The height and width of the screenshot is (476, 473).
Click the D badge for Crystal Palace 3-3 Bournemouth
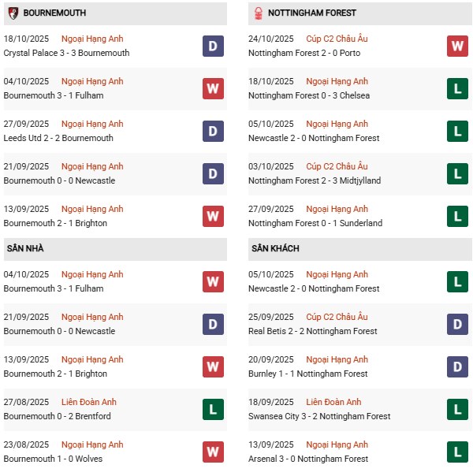tap(213, 46)
